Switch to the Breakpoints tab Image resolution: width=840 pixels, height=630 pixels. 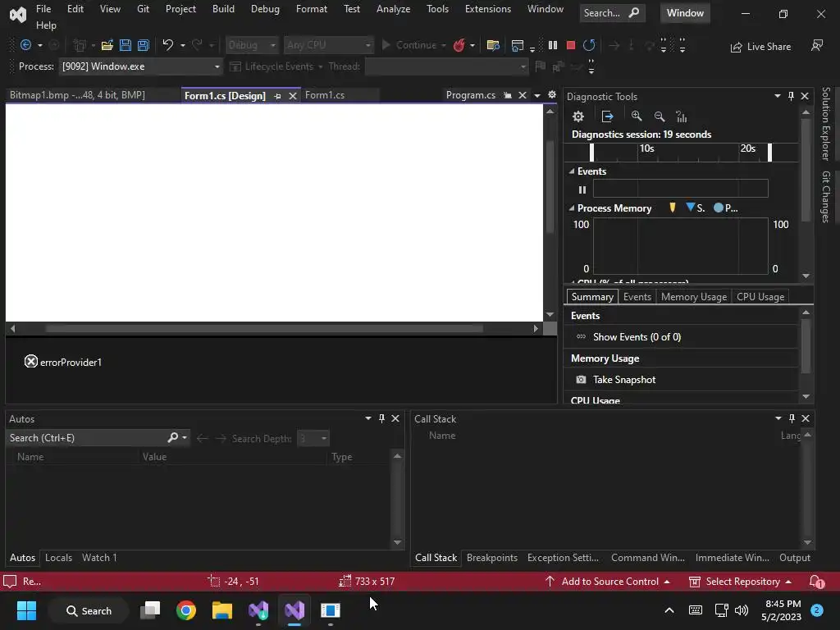492,558
